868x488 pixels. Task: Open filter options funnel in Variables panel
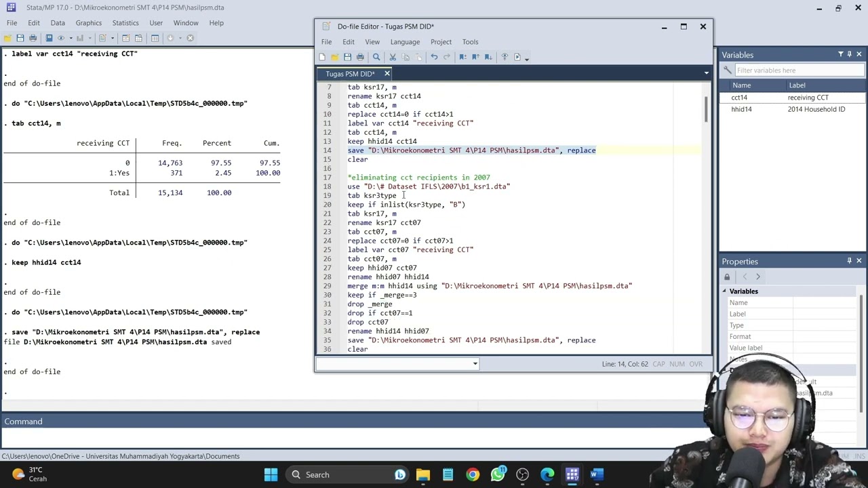coord(840,54)
